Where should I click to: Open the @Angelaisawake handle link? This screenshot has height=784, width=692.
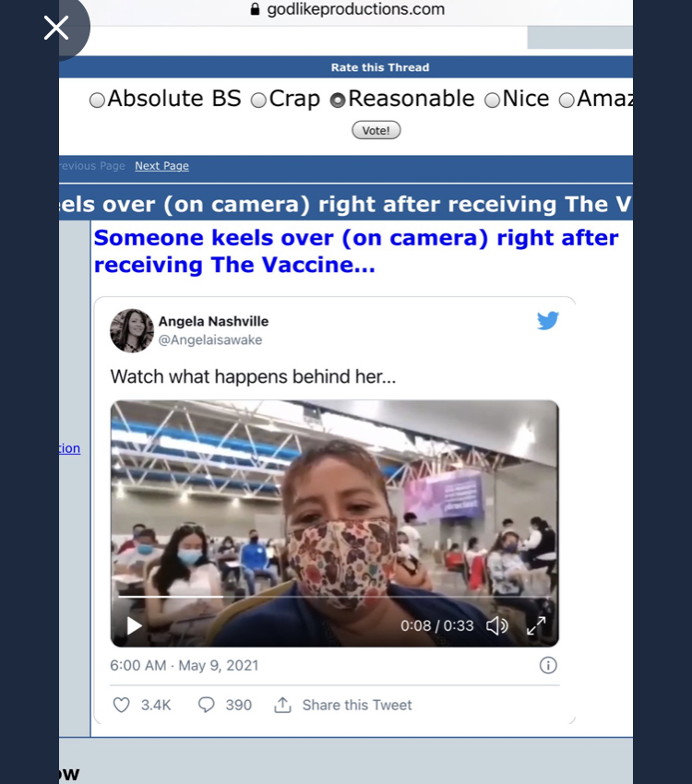point(210,340)
